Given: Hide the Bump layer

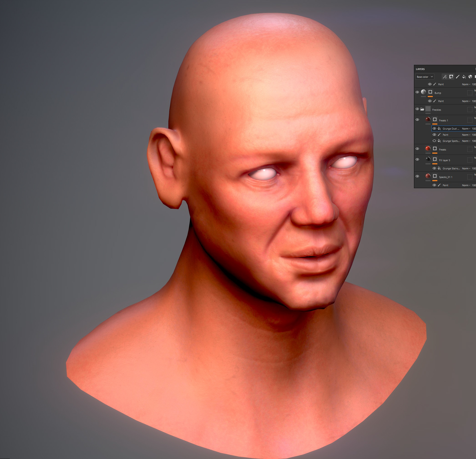Looking at the screenshot, I should 417,92.
